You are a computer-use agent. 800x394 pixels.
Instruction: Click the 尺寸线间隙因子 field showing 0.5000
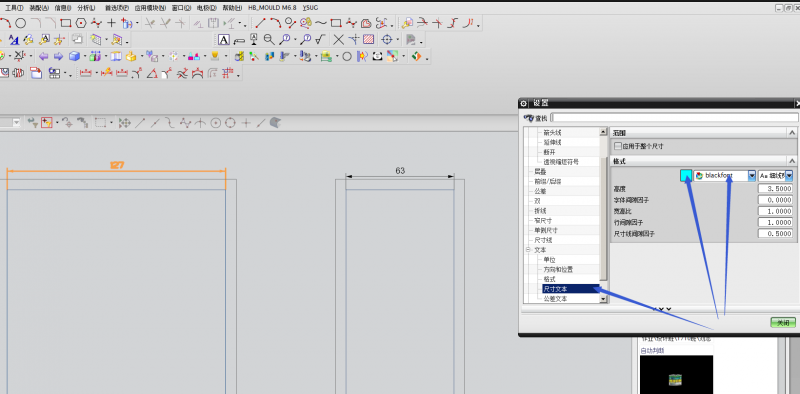coord(776,233)
